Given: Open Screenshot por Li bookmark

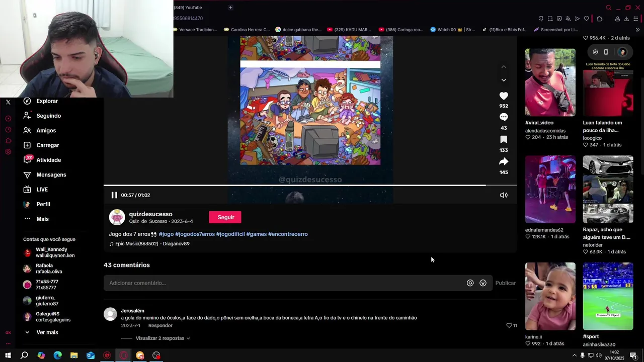Looking at the screenshot, I should pos(556,30).
